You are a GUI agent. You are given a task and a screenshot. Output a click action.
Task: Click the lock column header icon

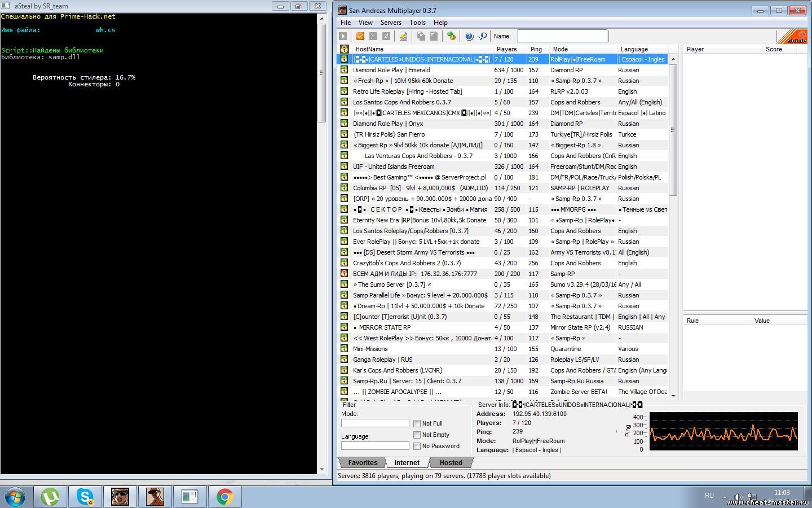(344, 49)
